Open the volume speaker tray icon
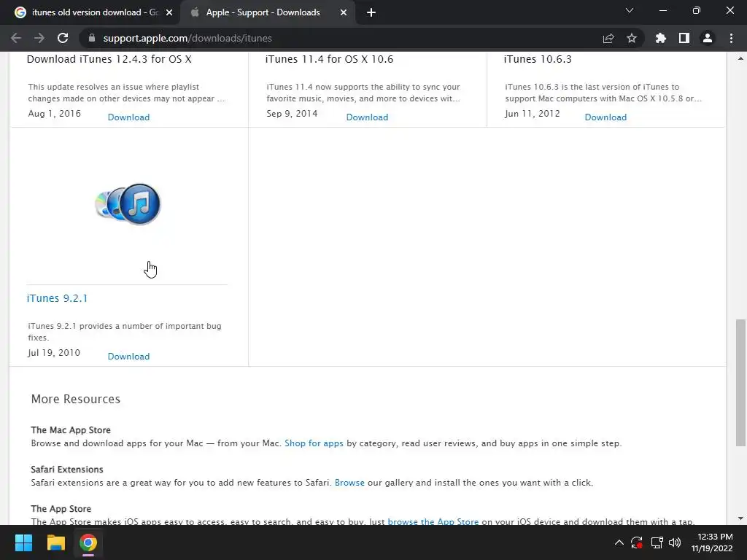747x560 pixels. (x=675, y=542)
